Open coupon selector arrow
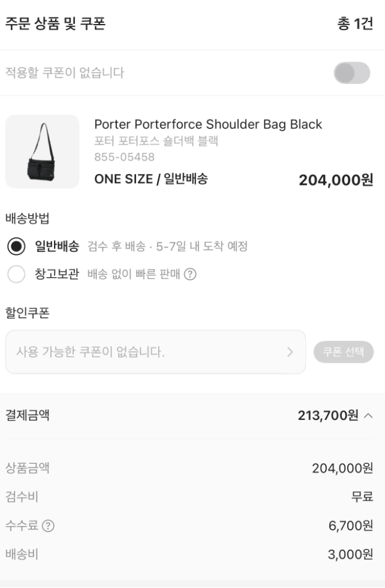Image resolution: width=385 pixels, height=588 pixels. click(x=290, y=352)
